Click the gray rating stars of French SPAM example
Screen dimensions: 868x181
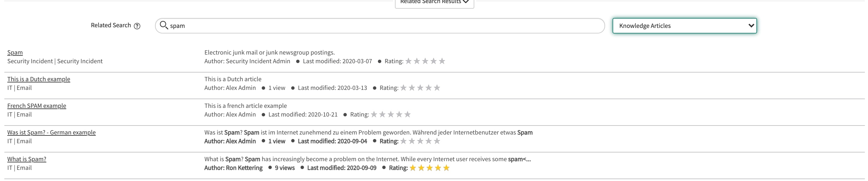(x=391, y=114)
